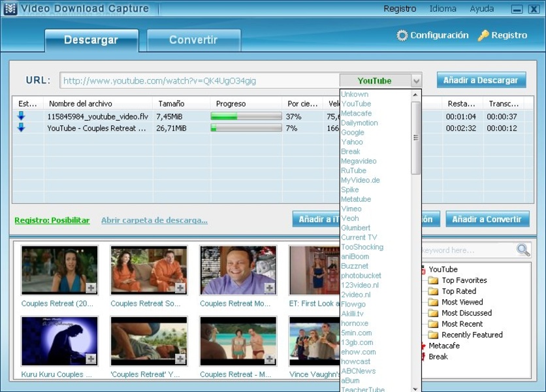Select Break node in site tree
This screenshot has width=546, height=392.
pyautogui.click(x=438, y=357)
